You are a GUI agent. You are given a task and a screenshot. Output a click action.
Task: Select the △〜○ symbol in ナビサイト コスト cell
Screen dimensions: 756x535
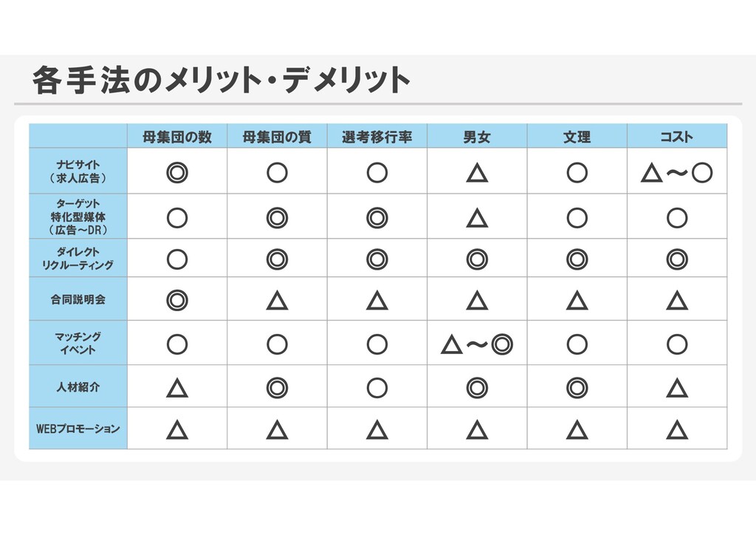[676, 173]
